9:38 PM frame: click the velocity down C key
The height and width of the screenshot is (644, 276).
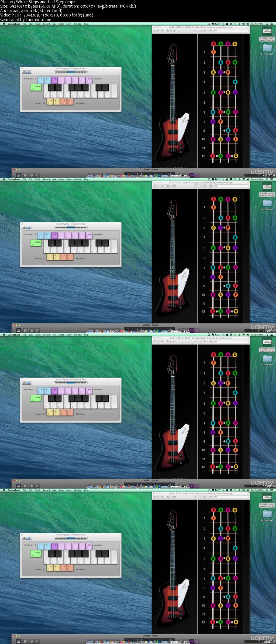63,257
